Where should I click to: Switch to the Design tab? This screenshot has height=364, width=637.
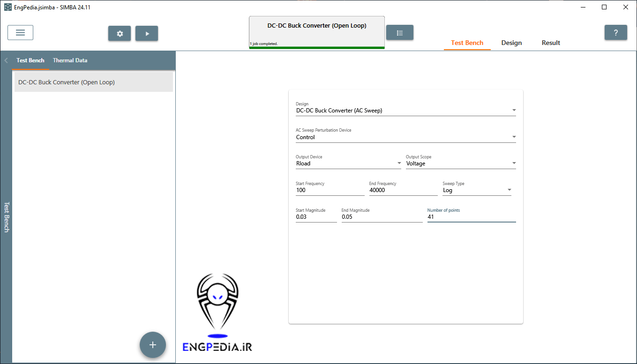click(511, 43)
